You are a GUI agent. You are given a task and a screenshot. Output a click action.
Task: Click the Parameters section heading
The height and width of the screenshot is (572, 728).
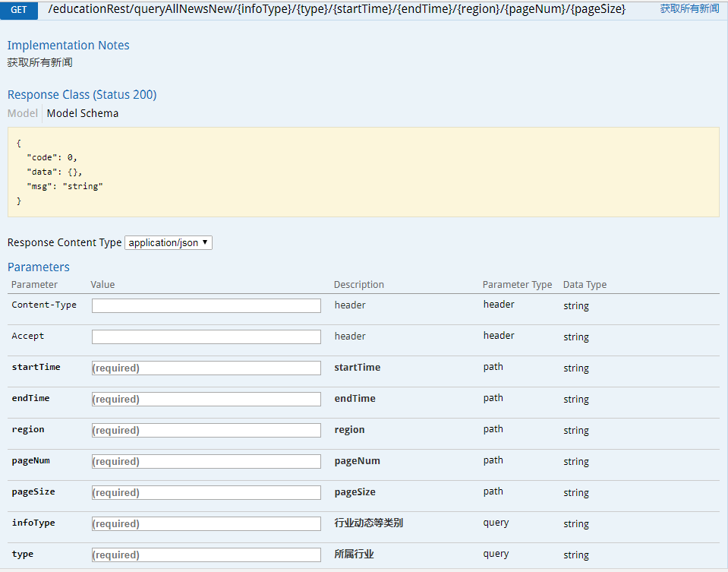[39, 267]
